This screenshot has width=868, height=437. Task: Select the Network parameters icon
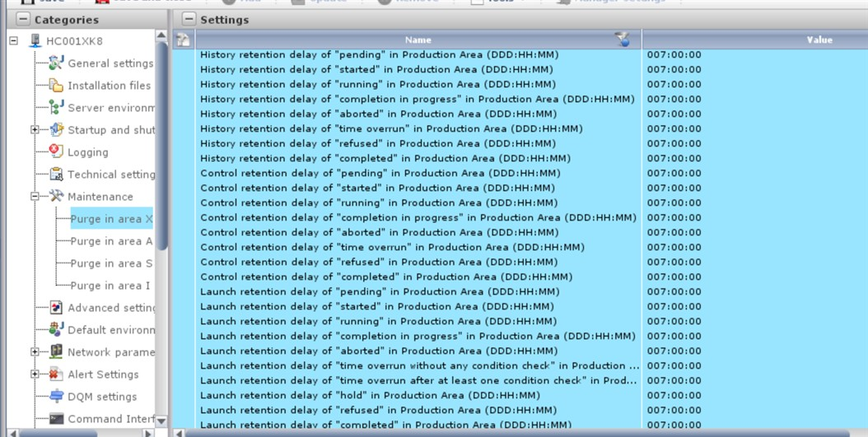click(56, 351)
